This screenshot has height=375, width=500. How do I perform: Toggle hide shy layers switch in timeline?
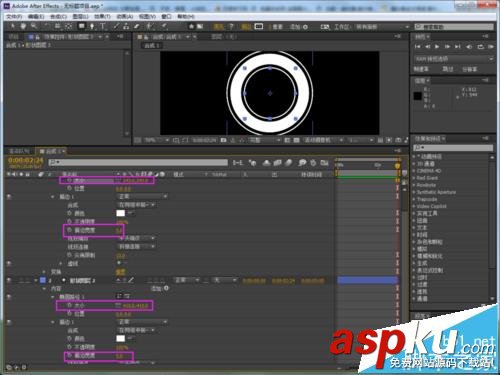[x=266, y=163]
